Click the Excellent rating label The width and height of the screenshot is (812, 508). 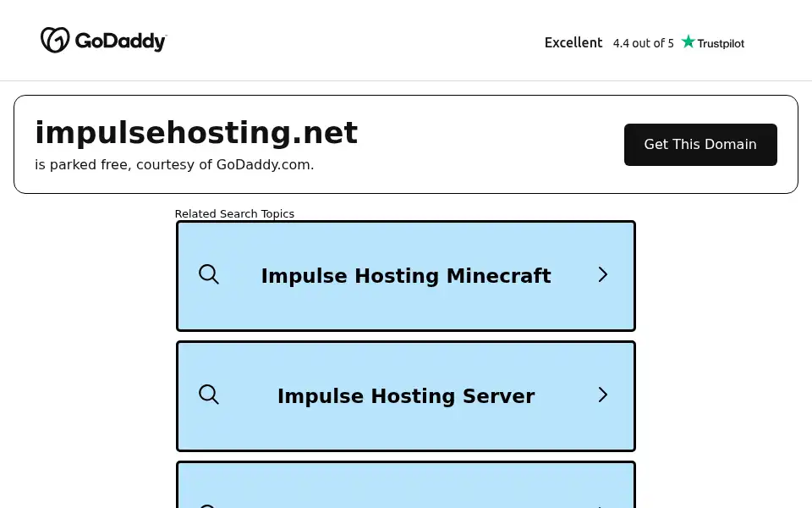pyautogui.click(x=573, y=42)
